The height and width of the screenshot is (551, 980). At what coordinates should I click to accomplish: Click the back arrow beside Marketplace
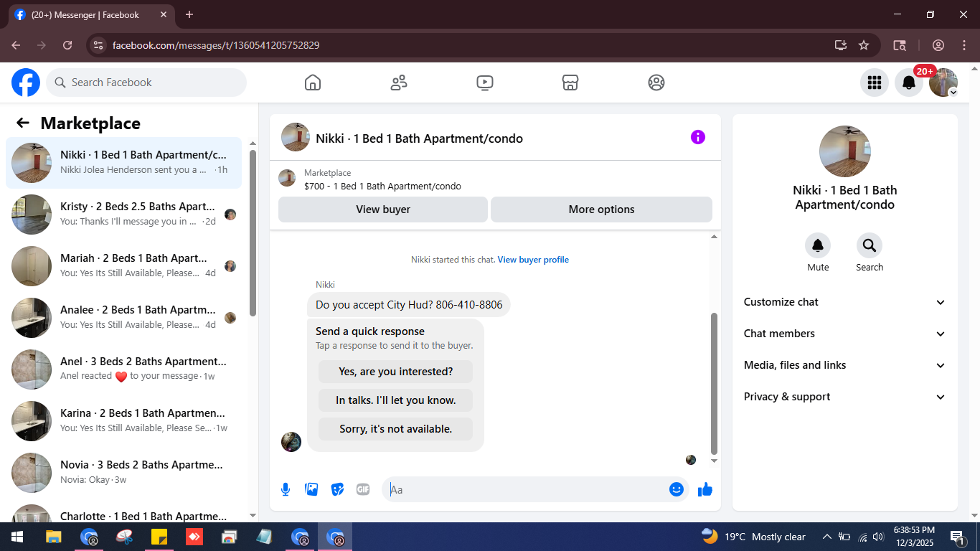(23, 123)
